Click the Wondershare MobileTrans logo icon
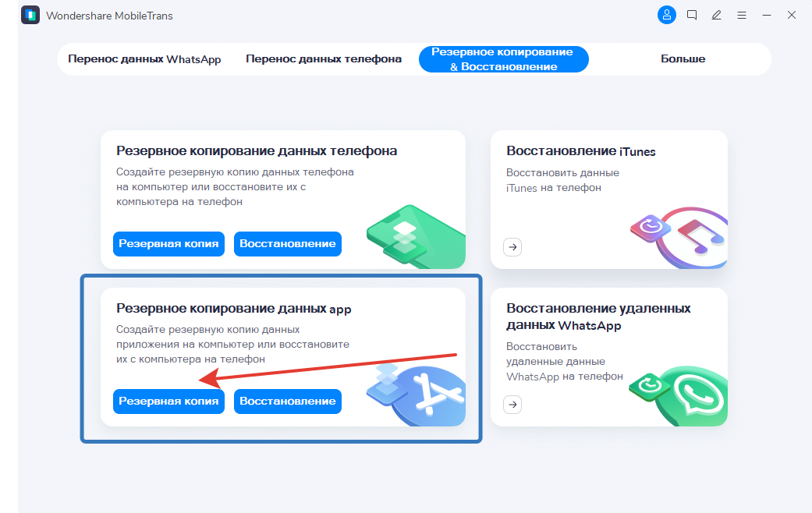Viewport: 812px width, 513px height. point(30,15)
